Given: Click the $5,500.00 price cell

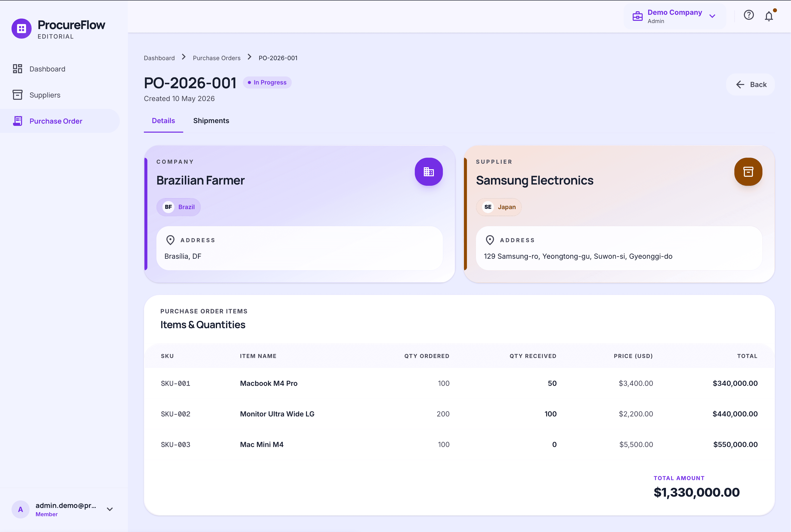Looking at the screenshot, I should (x=636, y=445).
